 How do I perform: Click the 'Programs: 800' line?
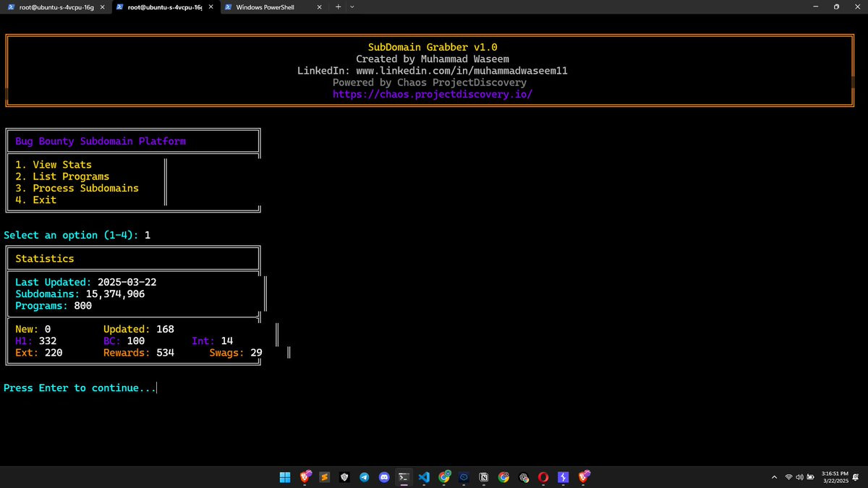click(54, 305)
